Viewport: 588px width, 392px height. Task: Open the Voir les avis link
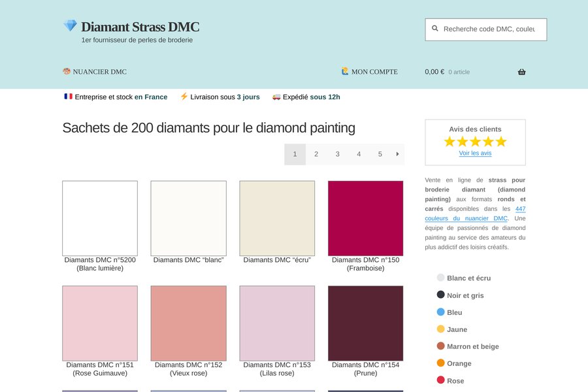click(x=475, y=153)
